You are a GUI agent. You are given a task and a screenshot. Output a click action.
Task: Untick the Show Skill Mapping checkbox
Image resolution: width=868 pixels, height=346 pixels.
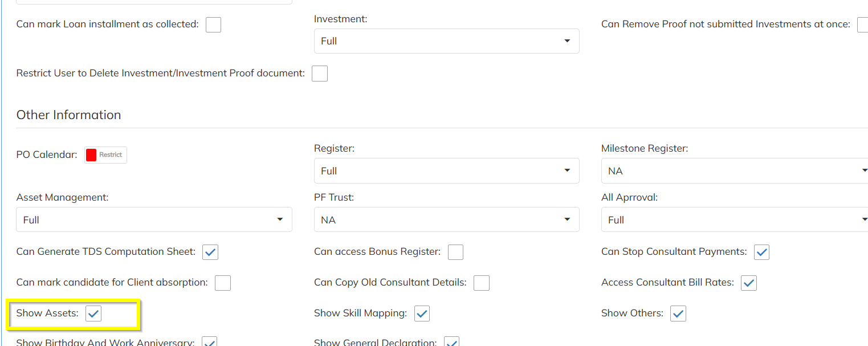[x=422, y=314]
